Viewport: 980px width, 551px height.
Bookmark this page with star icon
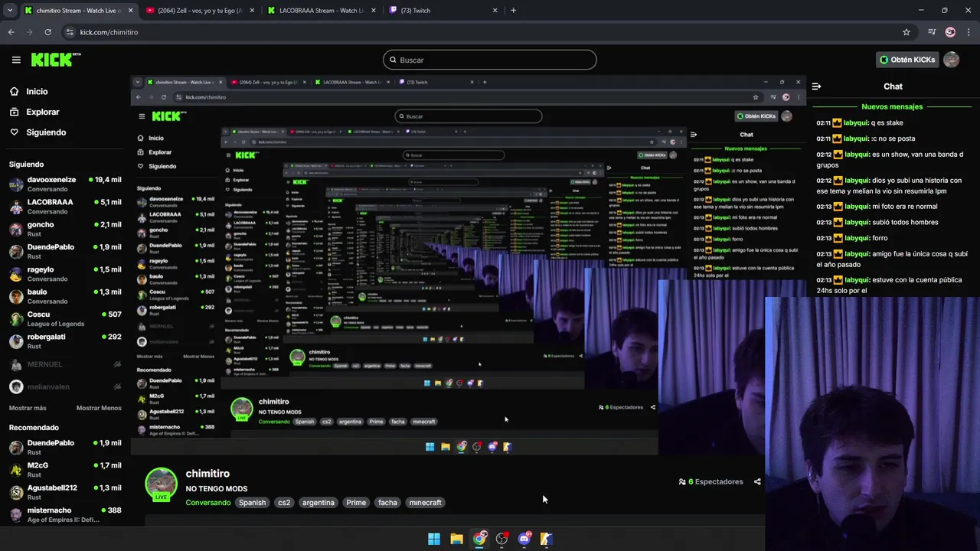[x=906, y=32]
